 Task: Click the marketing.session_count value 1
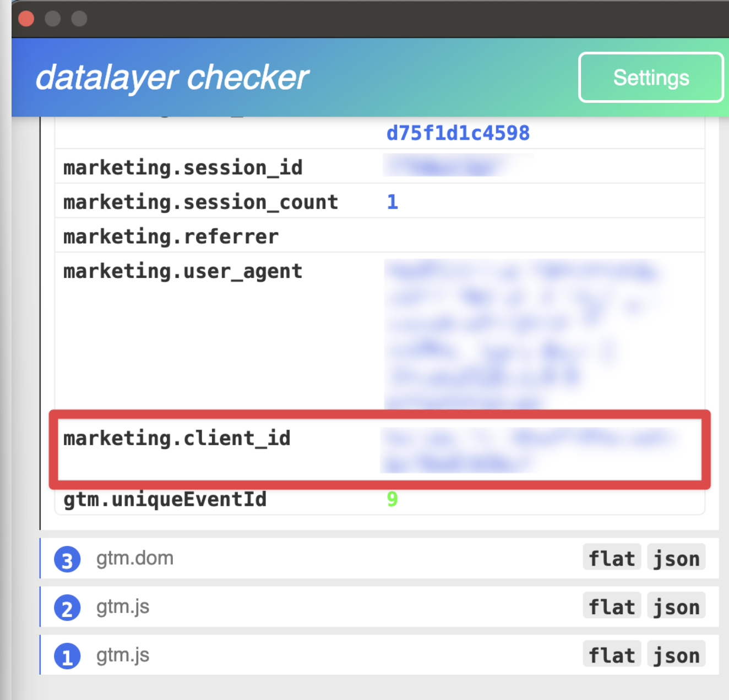392,202
